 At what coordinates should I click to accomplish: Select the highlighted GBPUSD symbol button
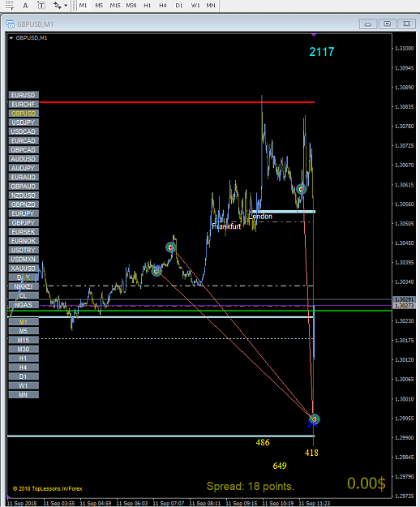24,114
